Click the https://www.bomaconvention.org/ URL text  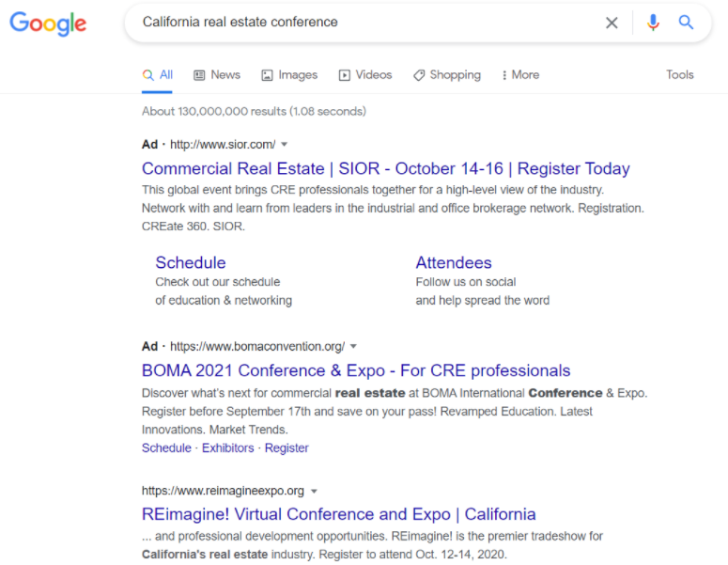click(257, 346)
